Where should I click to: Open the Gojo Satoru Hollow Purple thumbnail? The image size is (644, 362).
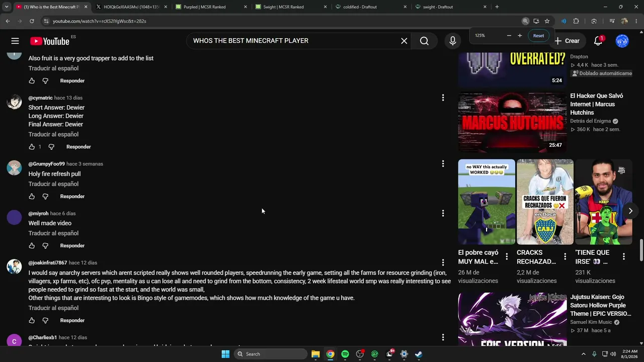[512, 320]
